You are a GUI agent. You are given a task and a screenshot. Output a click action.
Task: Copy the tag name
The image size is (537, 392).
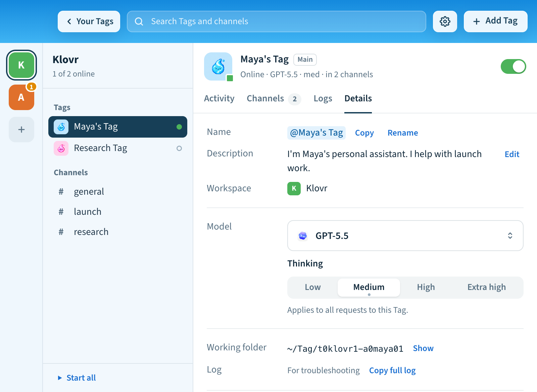point(364,133)
